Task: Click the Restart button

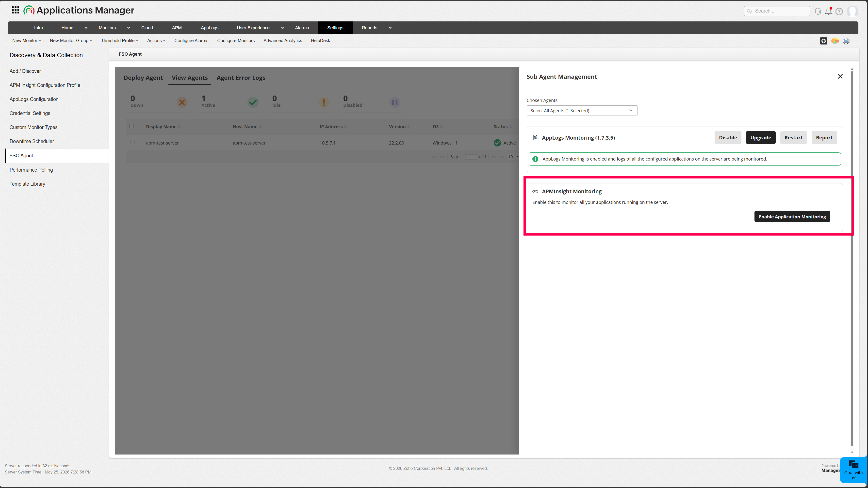Action: pyautogui.click(x=794, y=137)
